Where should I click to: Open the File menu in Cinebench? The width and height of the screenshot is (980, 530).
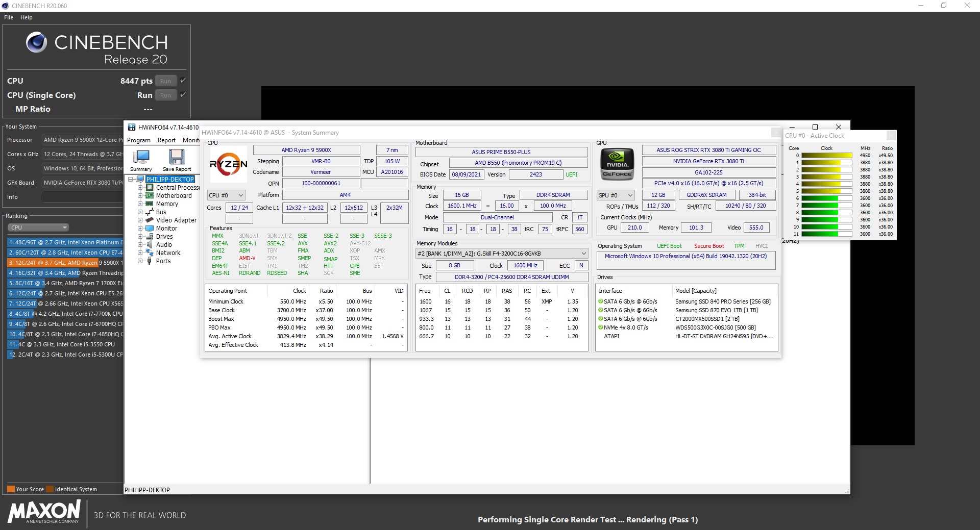click(9, 17)
